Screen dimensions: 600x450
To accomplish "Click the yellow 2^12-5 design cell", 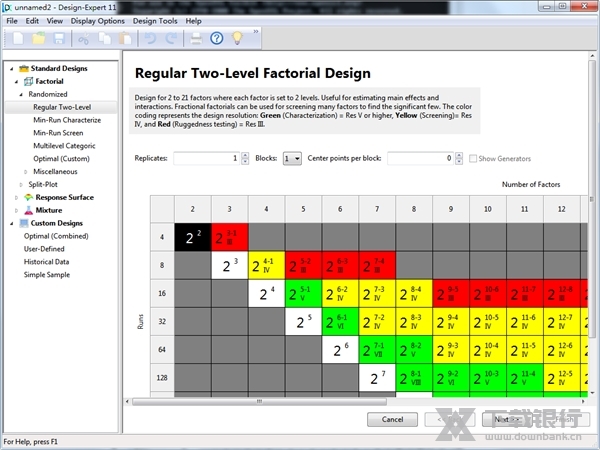I will [562, 378].
